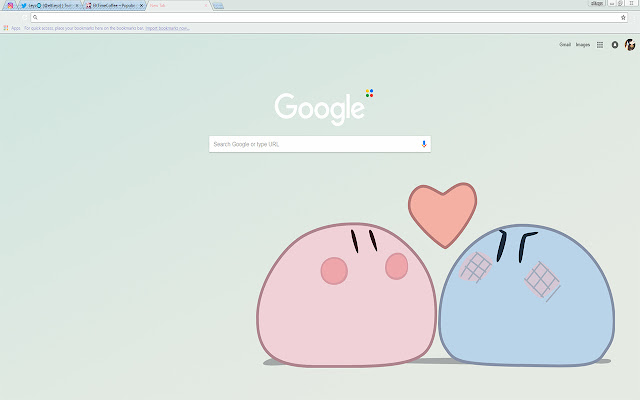Click the 'Import bookmarks now...' link

[x=167, y=28]
